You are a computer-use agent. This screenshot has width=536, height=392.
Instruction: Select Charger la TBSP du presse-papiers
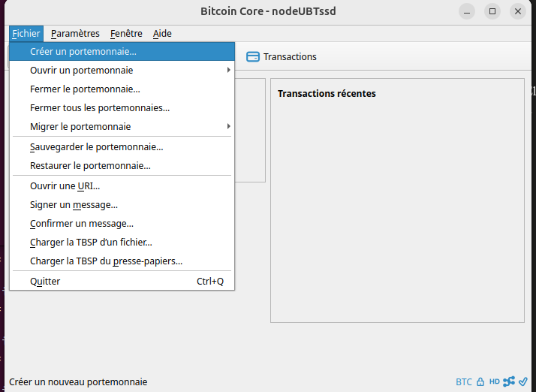pyautogui.click(x=106, y=261)
